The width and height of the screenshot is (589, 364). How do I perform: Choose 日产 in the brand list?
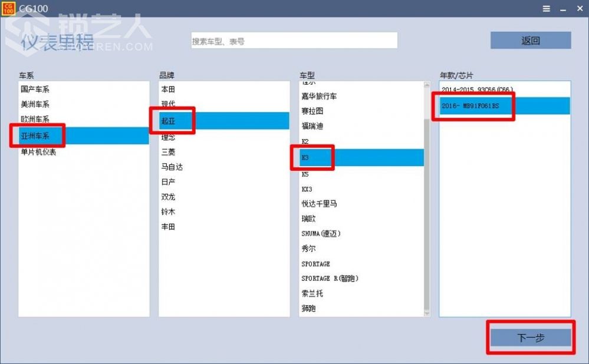[224, 182]
